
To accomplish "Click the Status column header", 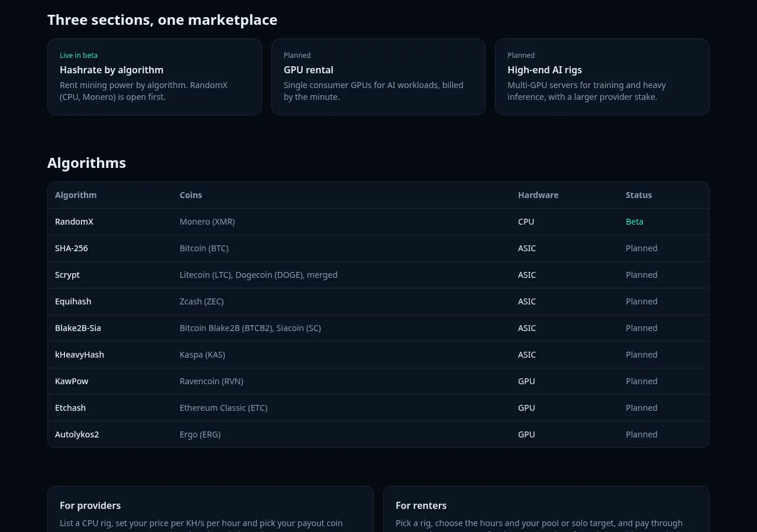I will coord(639,195).
